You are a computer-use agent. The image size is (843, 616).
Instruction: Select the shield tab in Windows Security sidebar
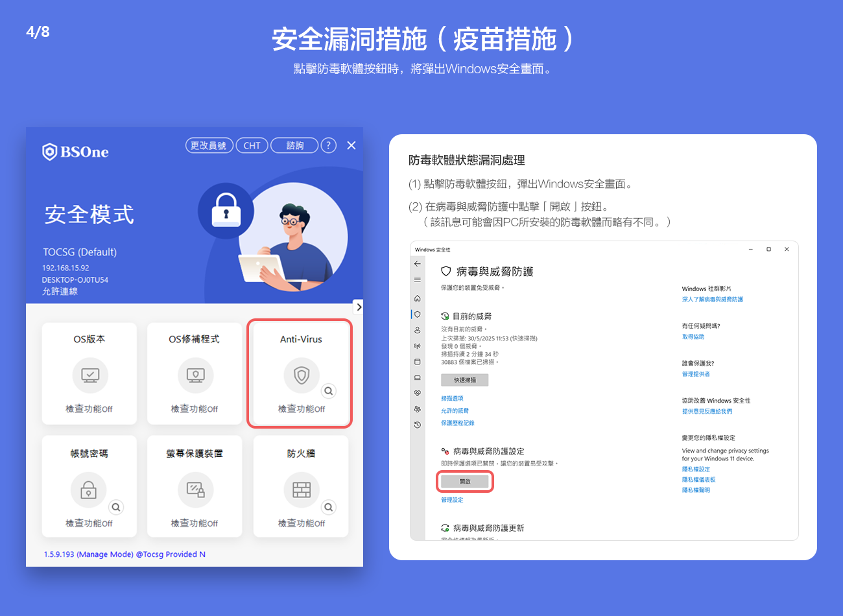pyautogui.click(x=418, y=314)
